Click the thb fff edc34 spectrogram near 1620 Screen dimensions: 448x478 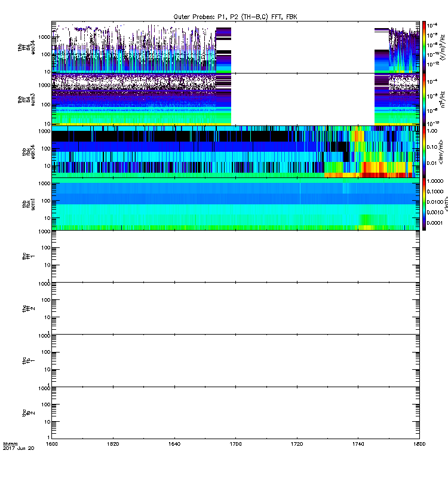coord(113,47)
